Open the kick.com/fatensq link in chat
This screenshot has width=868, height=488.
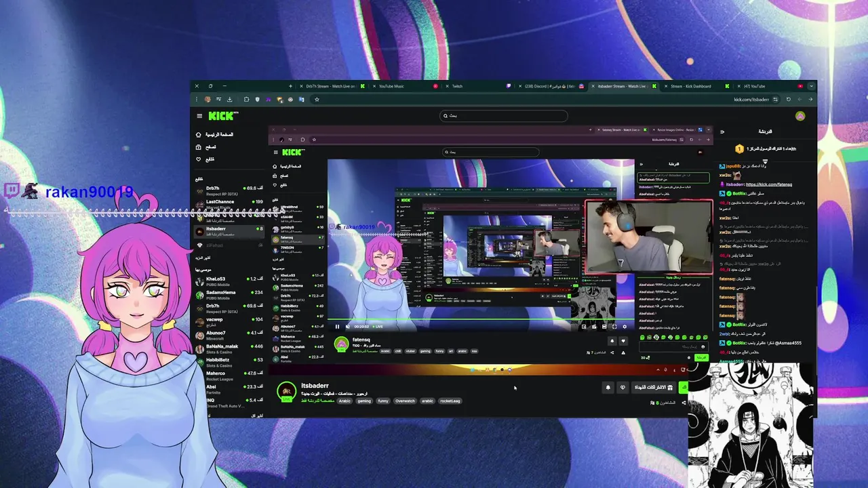coord(769,184)
